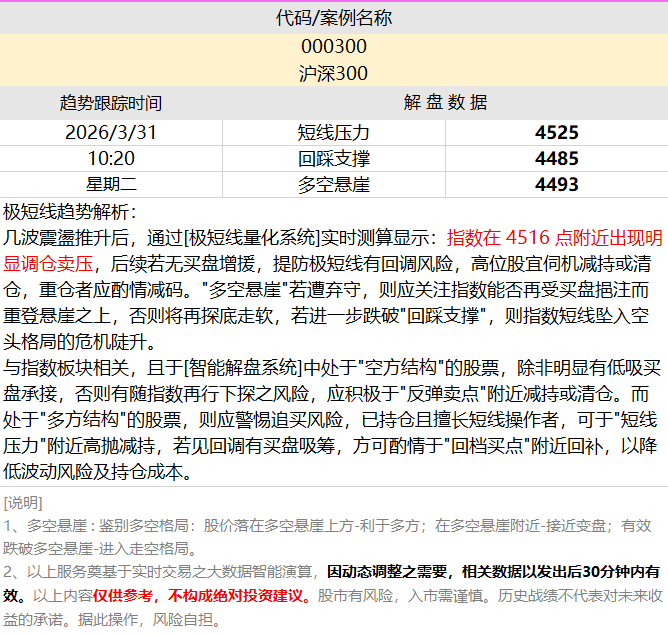Click the 解盘数据 column header
The image size is (668, 634).
(445, 103)
